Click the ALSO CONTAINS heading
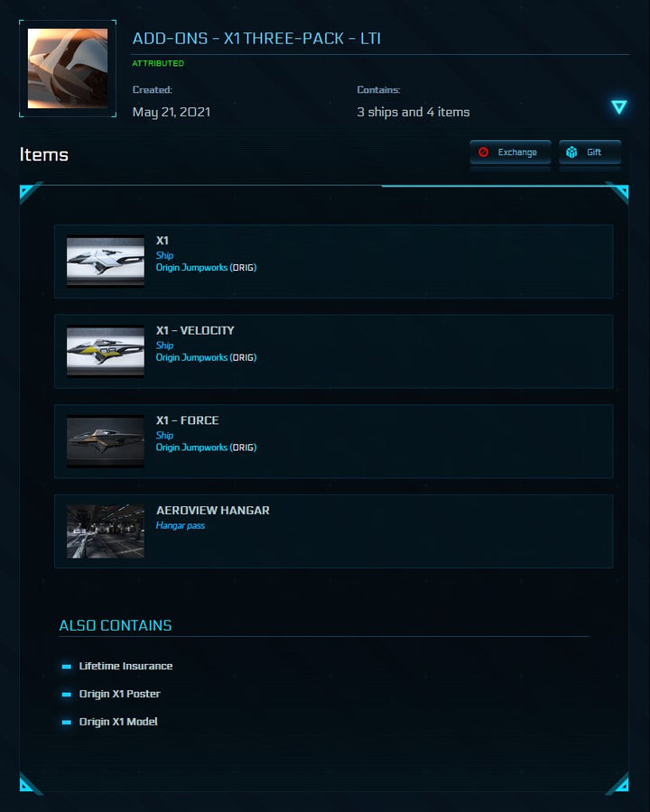This screenshot has width=650, height=812. [x=115, y=625]
